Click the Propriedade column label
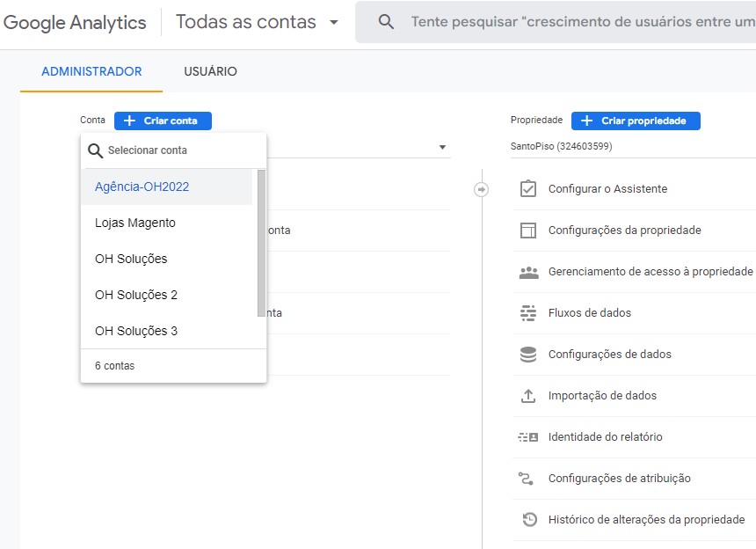The width and height of the screenshot is (756, 549). click(536, 121)
